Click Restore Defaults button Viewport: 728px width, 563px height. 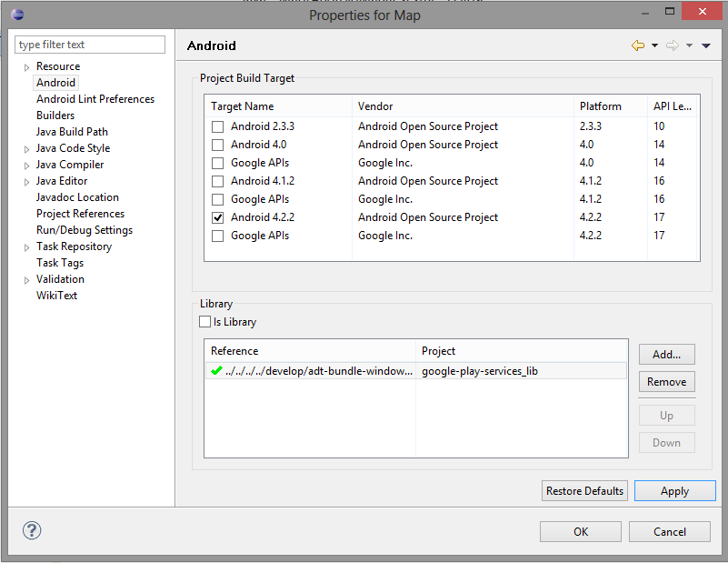pyautogui.click(x=584, y=491)
